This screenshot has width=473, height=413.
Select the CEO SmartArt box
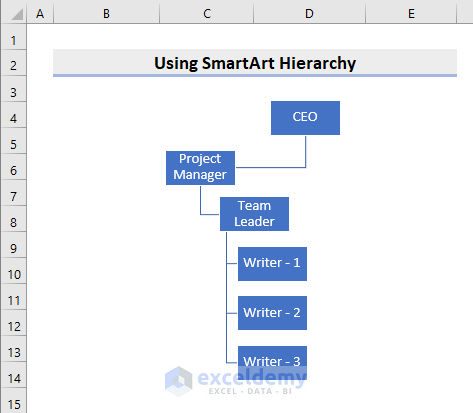305,118
